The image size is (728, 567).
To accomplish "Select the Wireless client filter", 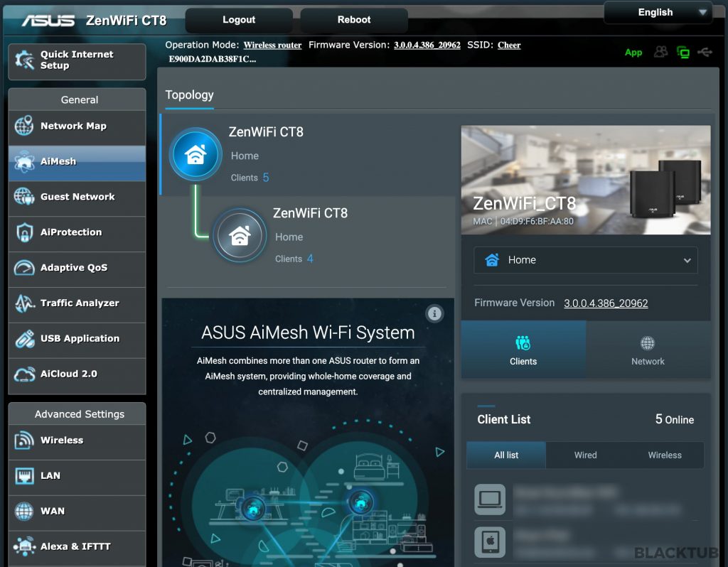I will pyautogui.click(x=665, y=455).
